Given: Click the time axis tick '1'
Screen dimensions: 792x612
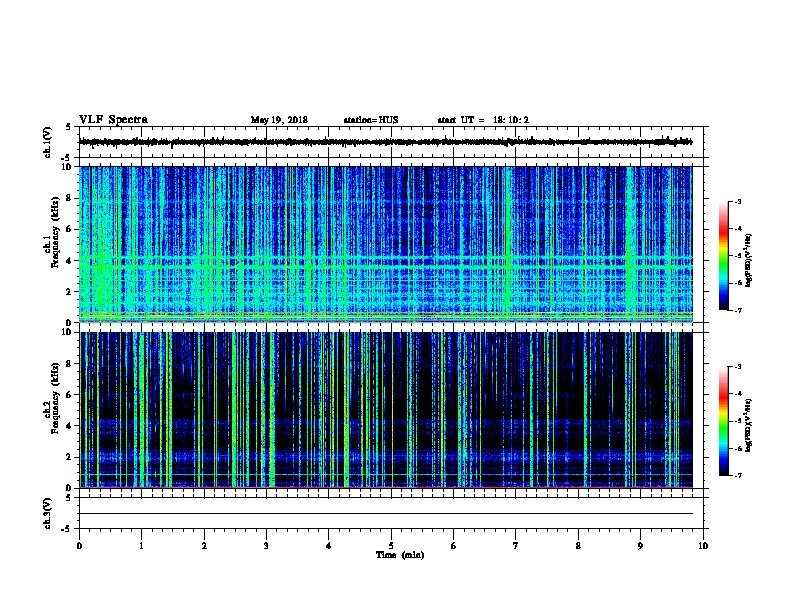Looking at the screenshot, I should [x=141, y=545].
